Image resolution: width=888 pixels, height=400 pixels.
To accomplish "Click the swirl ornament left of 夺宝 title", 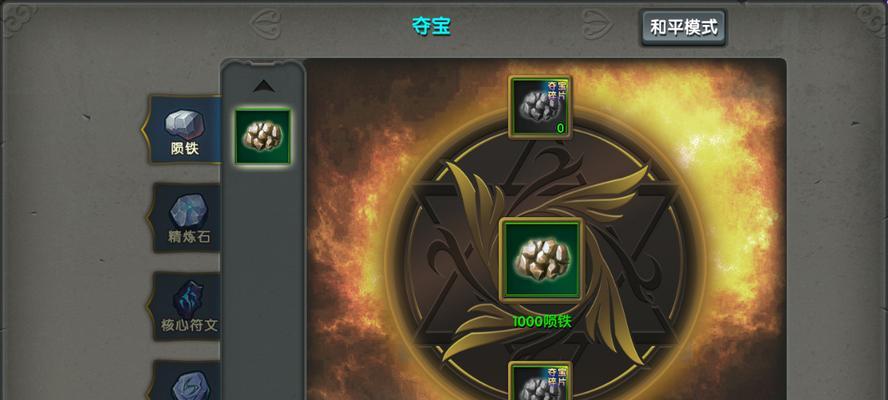I will coord(266,24).
